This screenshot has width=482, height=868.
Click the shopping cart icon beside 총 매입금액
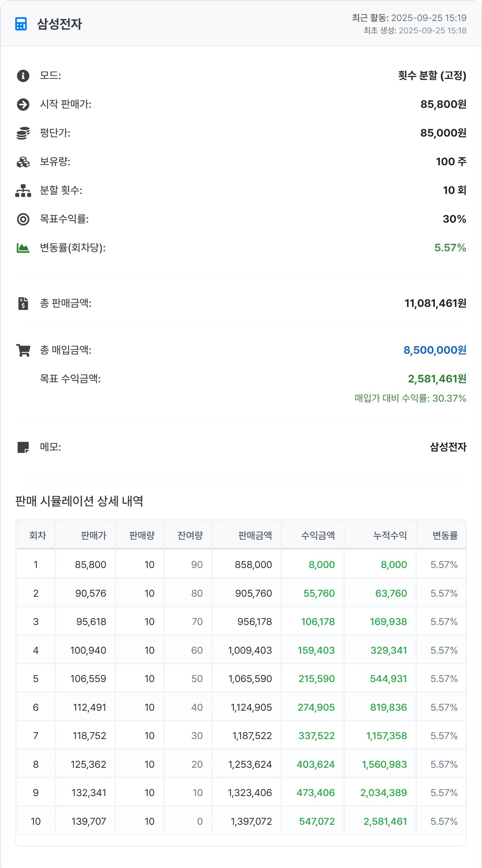pyautogui.click(x=23, y=350)
